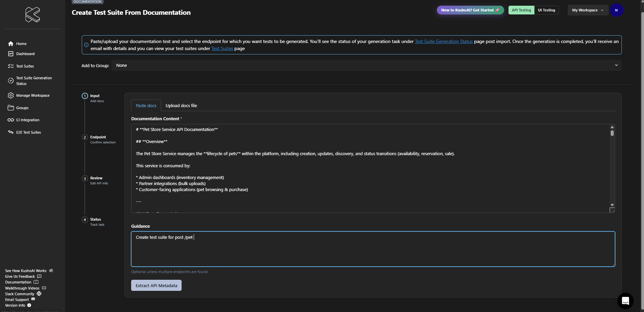This screenshot has height=312, width=644.
Task: Open E2E Test Suites in sidebar
Action: coord(28,132)
